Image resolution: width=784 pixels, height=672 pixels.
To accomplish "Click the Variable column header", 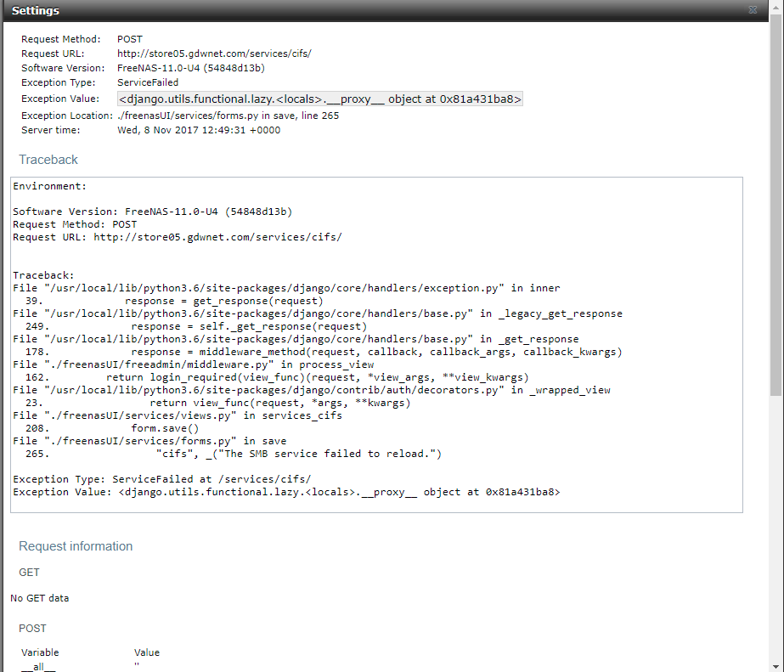I will point(40,652).
